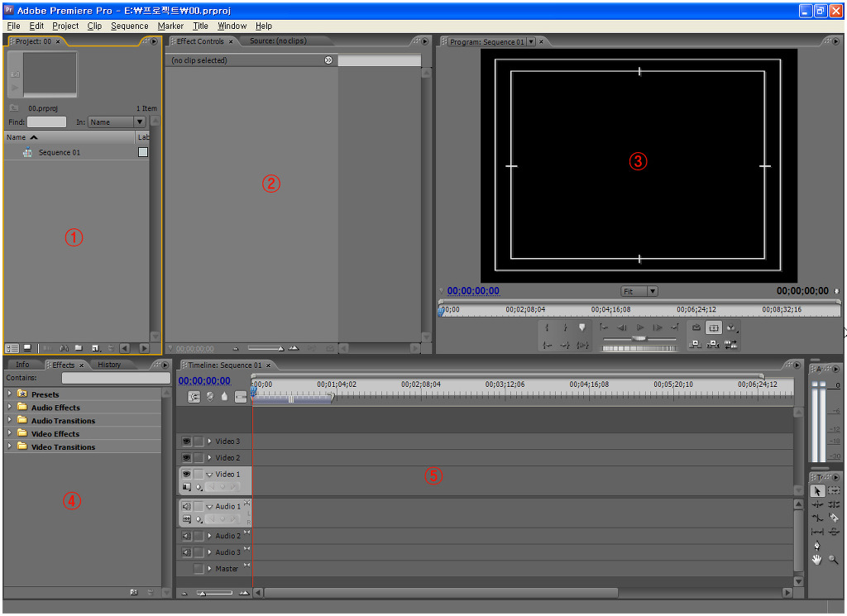Mute Audio 2 track via speaker icon
Screen dimensions: 847x616
(186, 536)
